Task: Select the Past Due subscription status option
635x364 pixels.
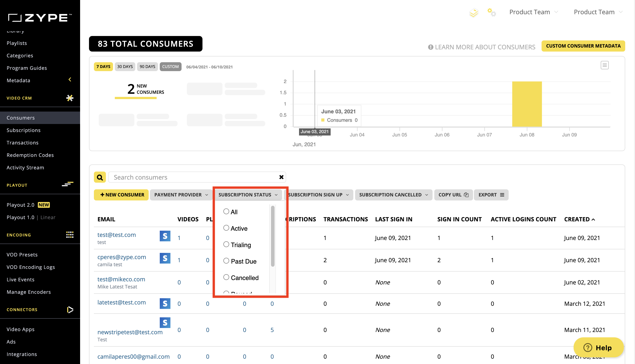Action: click(226, 261)
